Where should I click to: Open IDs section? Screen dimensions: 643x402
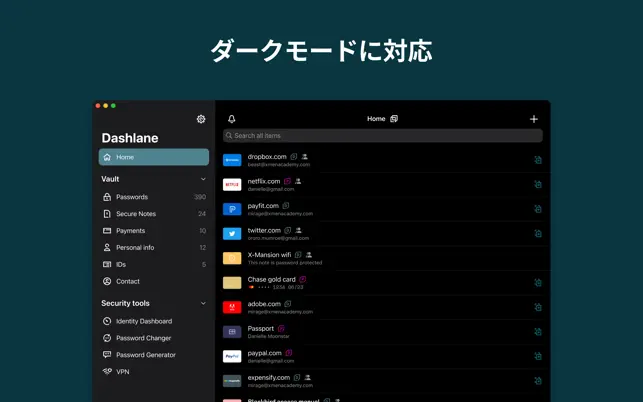click(154, 264)
